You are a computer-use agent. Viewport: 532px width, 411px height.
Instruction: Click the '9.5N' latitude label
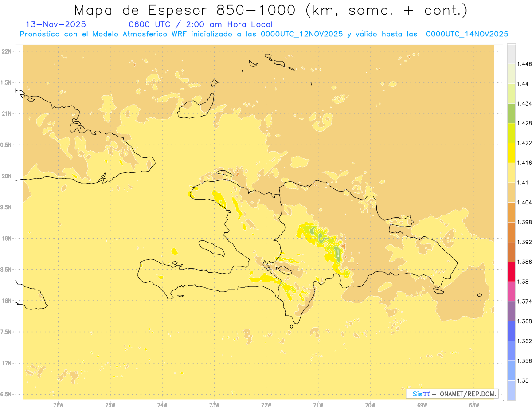[x=7, y=207]
